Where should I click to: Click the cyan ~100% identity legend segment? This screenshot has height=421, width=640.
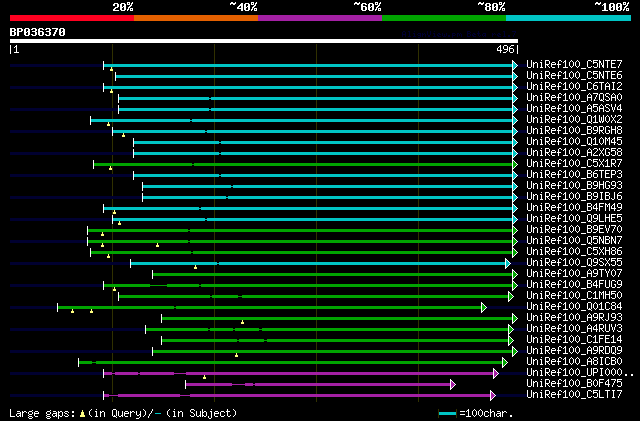[x=569, y=18]
